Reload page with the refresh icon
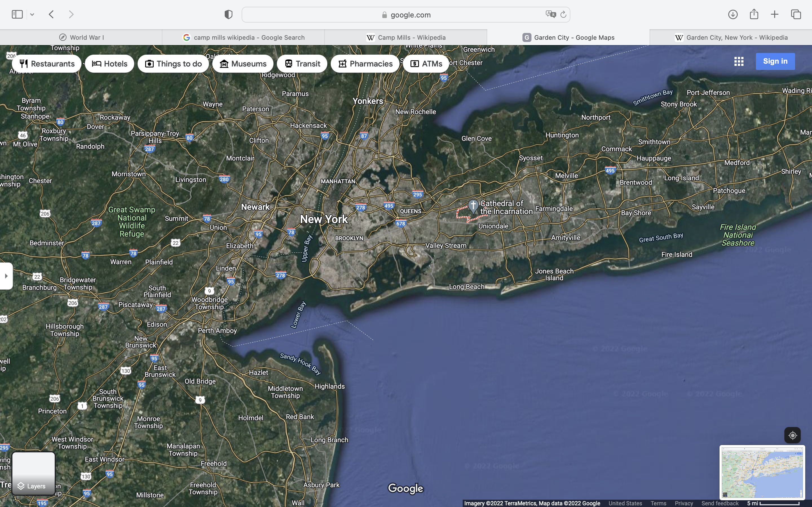The image size is (812, 507). 563,14
